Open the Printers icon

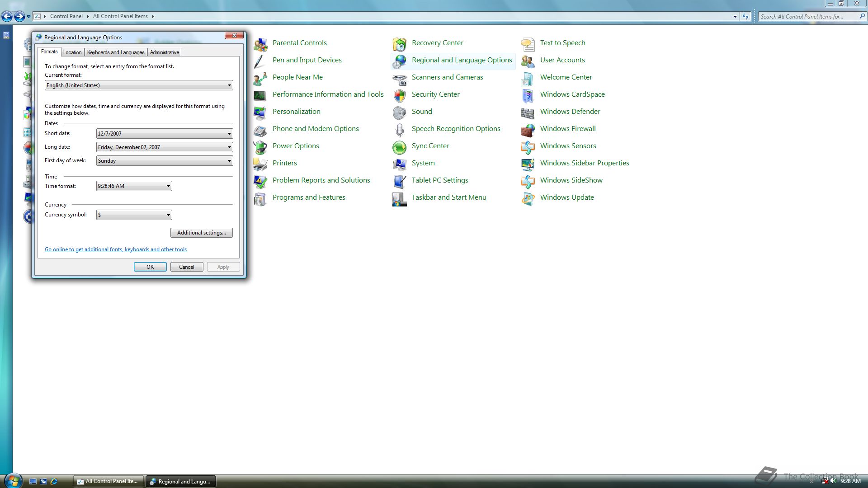pos(260,164)
